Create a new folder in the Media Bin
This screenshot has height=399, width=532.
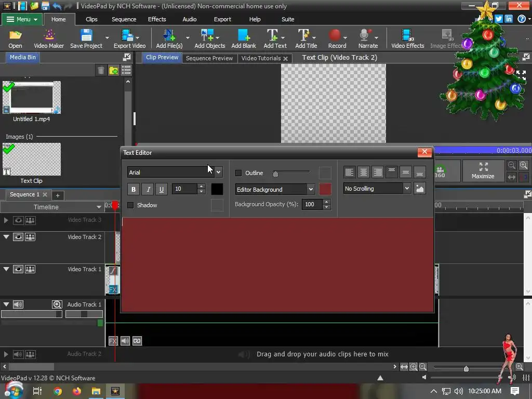pos(113,70)
